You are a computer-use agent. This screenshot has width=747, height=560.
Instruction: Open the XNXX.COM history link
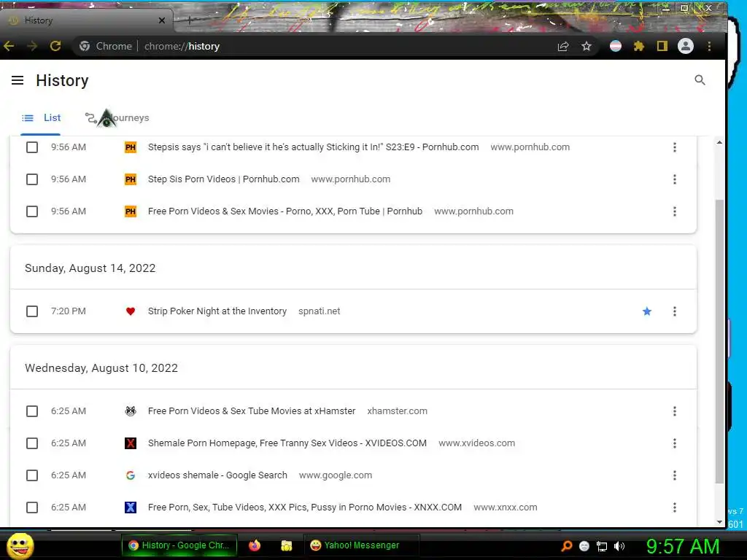coord(304,507)
